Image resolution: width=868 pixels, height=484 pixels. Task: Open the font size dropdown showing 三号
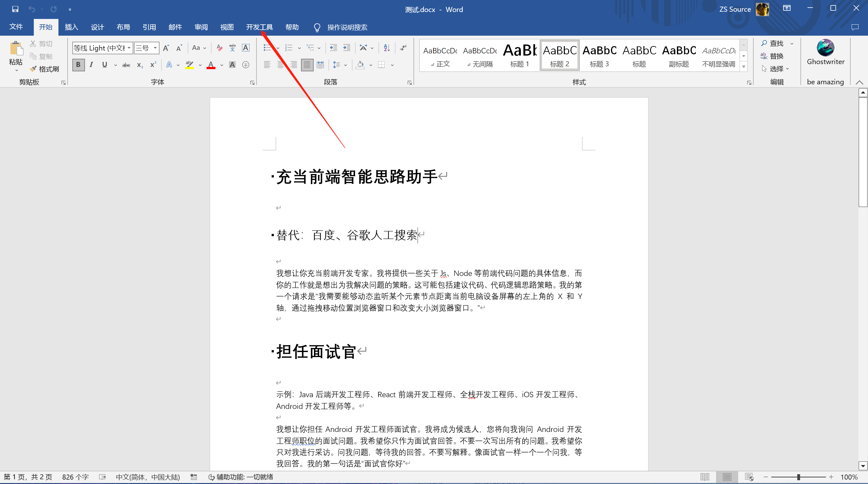click(x=155, y=48)
